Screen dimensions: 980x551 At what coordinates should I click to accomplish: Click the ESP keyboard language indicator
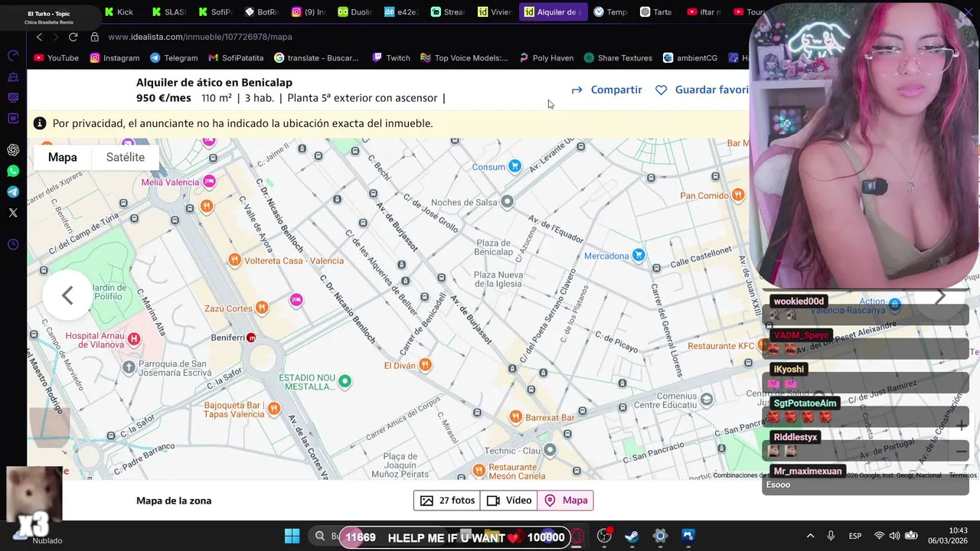point(855,536)
